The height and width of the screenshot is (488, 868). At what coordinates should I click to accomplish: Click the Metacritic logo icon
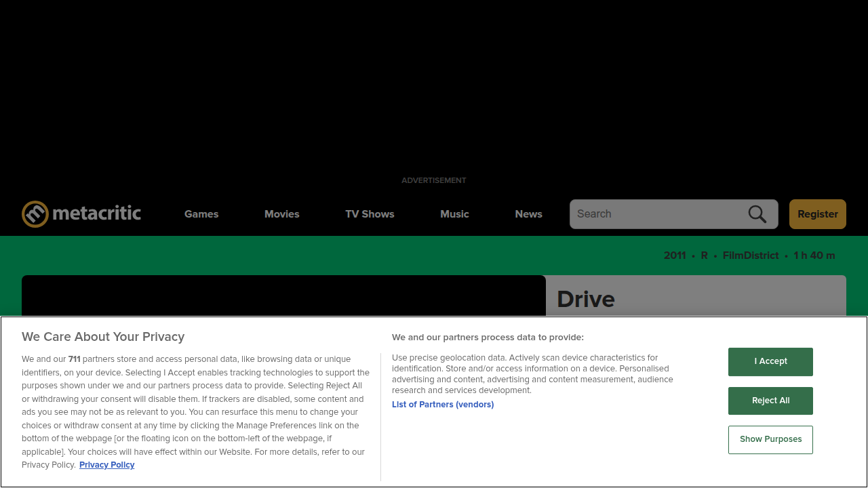(x=35, y=214)
